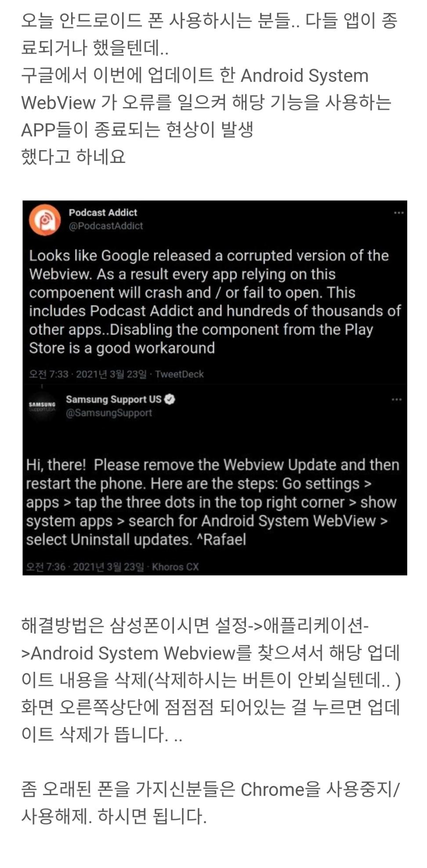Open the @SamsungSupport handle

(109, 413)
